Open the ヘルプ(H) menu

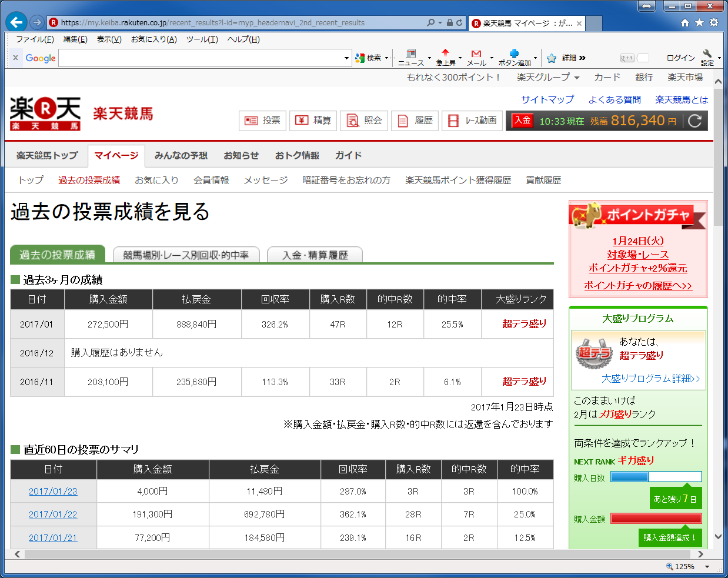[243, 39]
